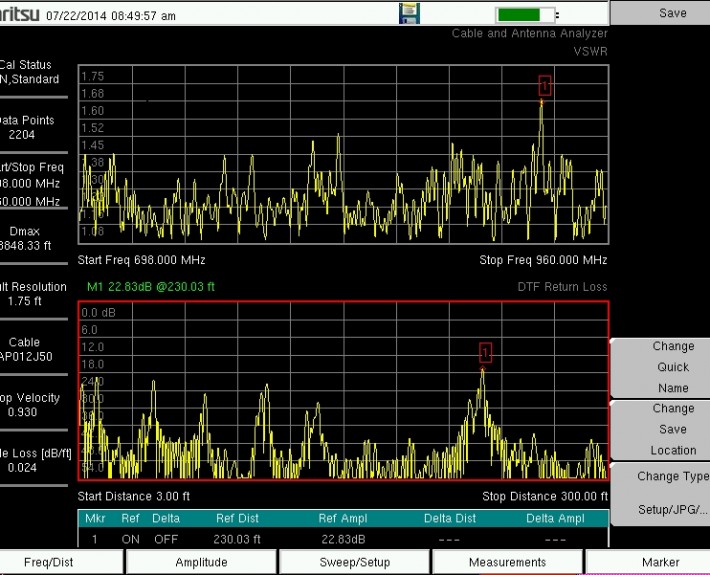Click the Cal Status panel

[30, 72]
